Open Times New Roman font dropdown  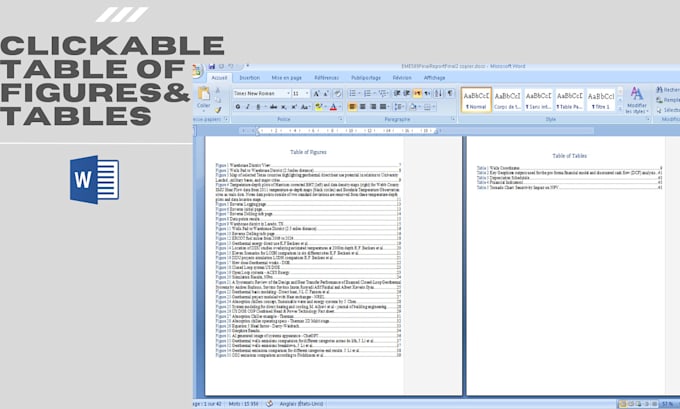tap(288, 93)
